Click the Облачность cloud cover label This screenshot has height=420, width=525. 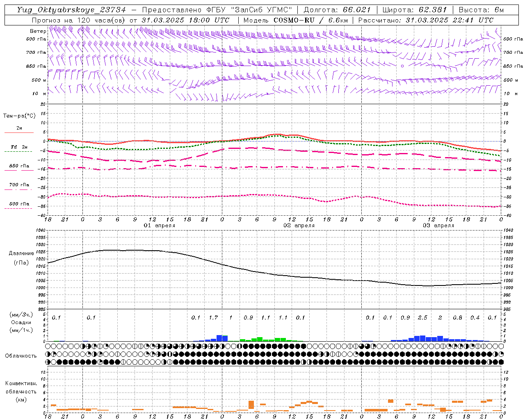pos(21,356)
